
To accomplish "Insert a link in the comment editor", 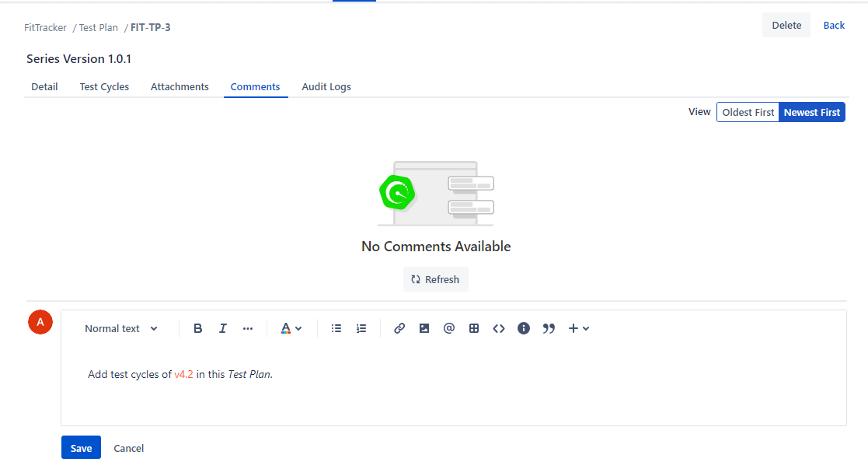I will (x=399, y=328).
